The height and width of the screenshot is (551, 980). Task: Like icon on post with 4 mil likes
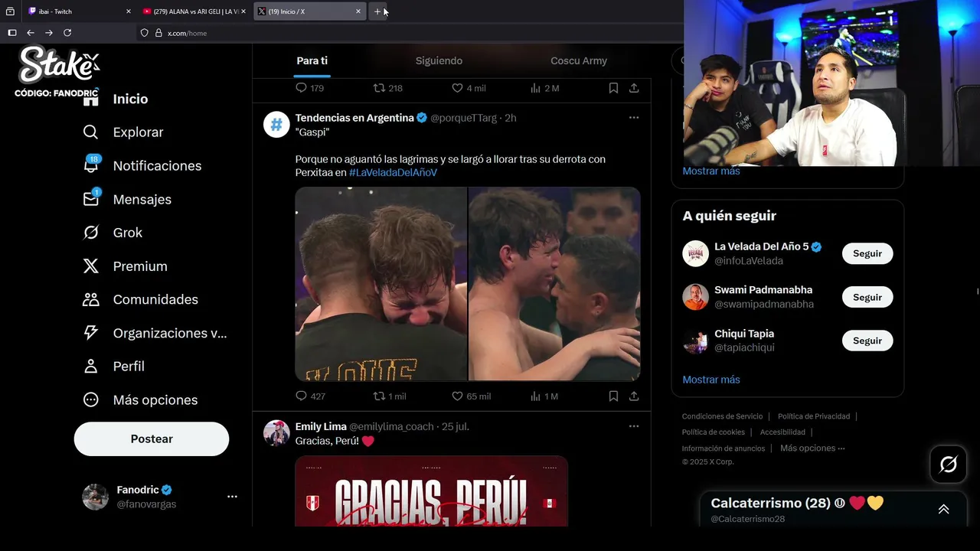point(457,88)
